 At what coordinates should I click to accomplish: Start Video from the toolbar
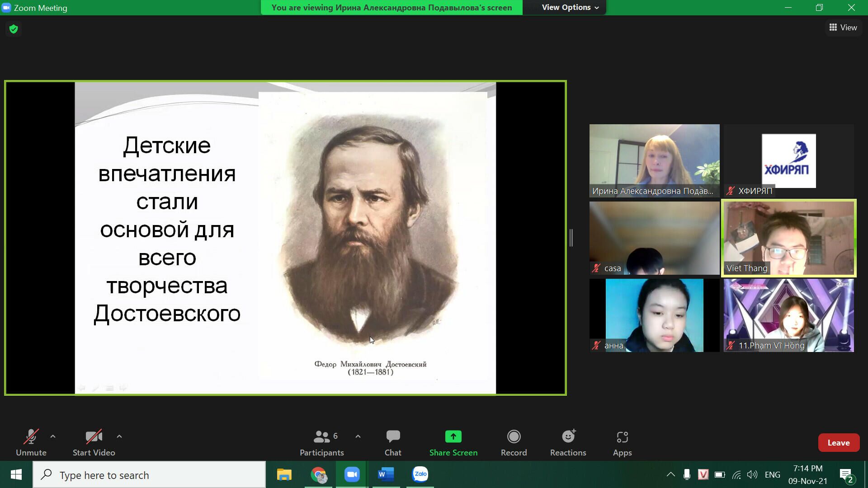94,442
